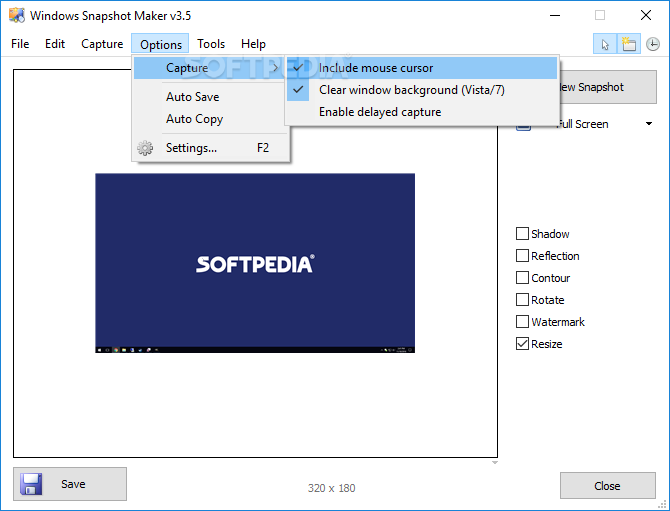Open the File menu
Viewport: 670px width, 511px height.
pyautogui.click(x=20, y=44)
